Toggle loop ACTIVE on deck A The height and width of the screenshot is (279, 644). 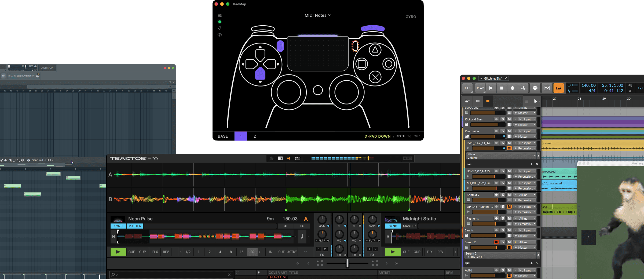(292, 252)
